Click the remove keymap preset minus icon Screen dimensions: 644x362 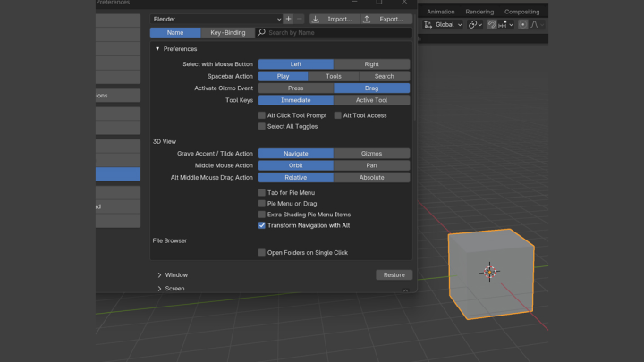click(x=299, y=19)
